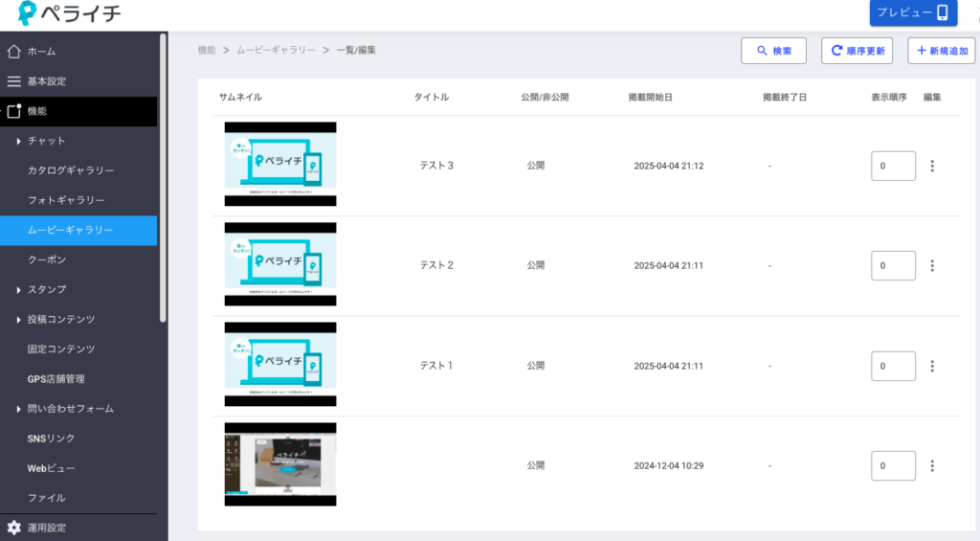This screenshot has height=541, width=980.
Task: Click the テスト１ video thumbnail
Action: [280, 365]
